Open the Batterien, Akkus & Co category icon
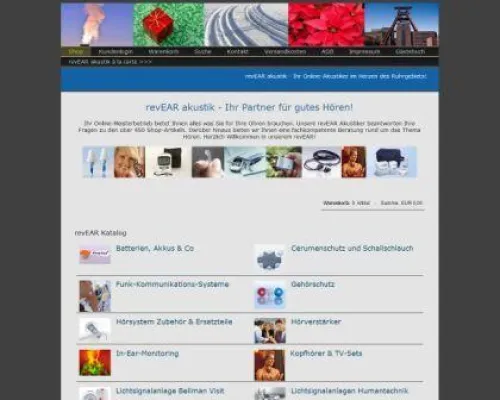500x400 pixels. pos(95,254)
